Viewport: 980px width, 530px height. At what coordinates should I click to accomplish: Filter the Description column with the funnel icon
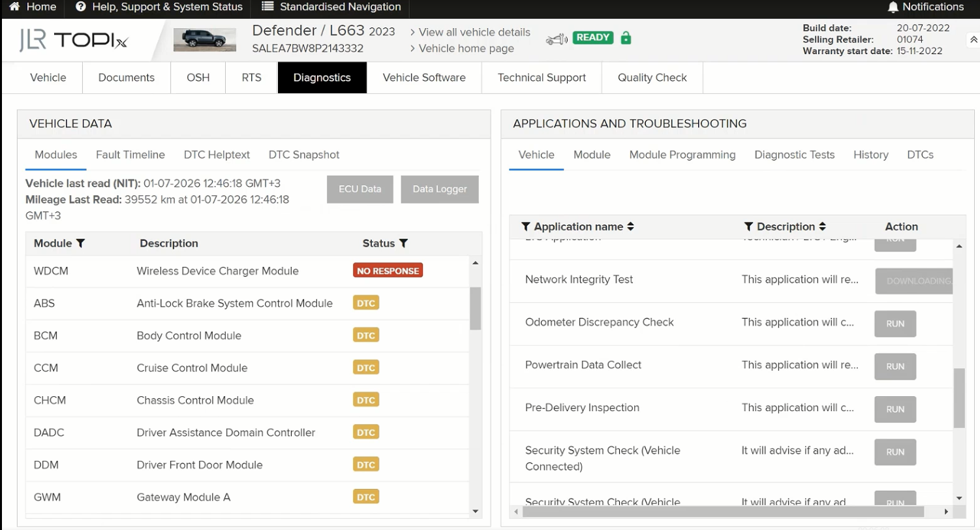[748, 226]
